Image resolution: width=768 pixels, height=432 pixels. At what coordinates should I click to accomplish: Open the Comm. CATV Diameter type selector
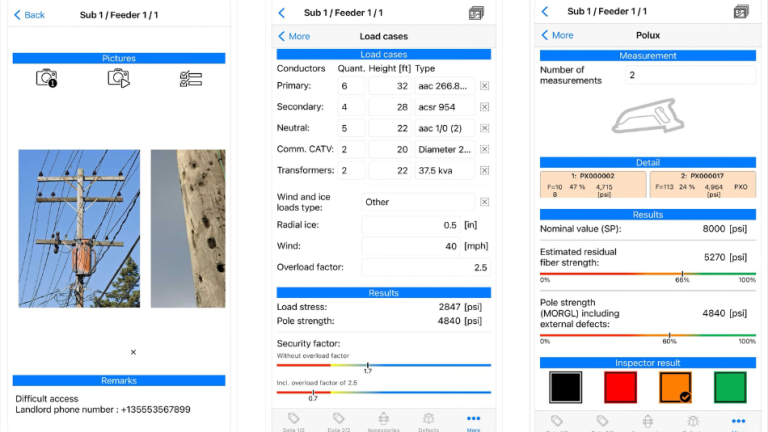click(445, 149)
